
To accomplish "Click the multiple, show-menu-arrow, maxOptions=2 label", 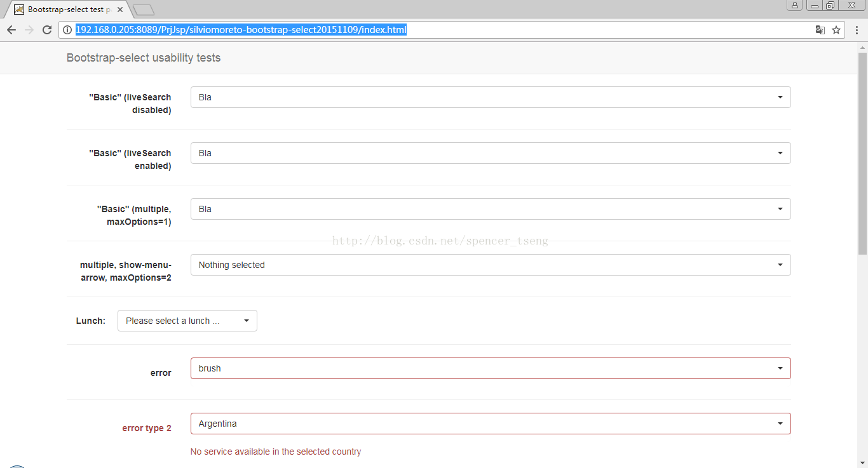I will (x=126, y=271).
